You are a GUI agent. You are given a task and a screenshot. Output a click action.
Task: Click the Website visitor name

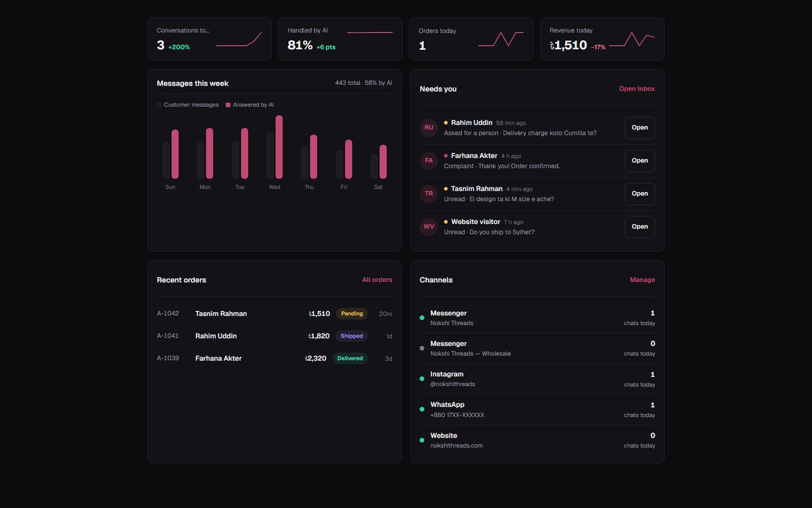(476, 222)
